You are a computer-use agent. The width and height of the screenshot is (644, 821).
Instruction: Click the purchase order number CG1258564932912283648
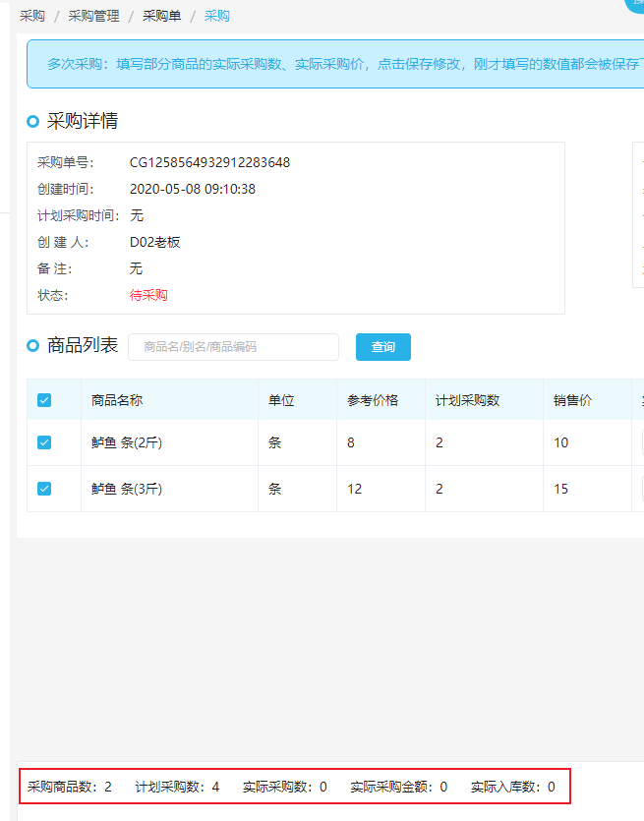tap(210, 162)
